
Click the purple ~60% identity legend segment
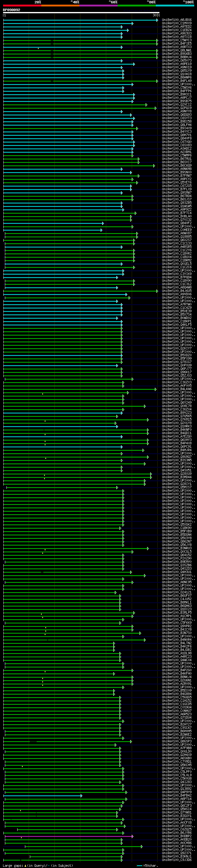[x=98, y=6]
